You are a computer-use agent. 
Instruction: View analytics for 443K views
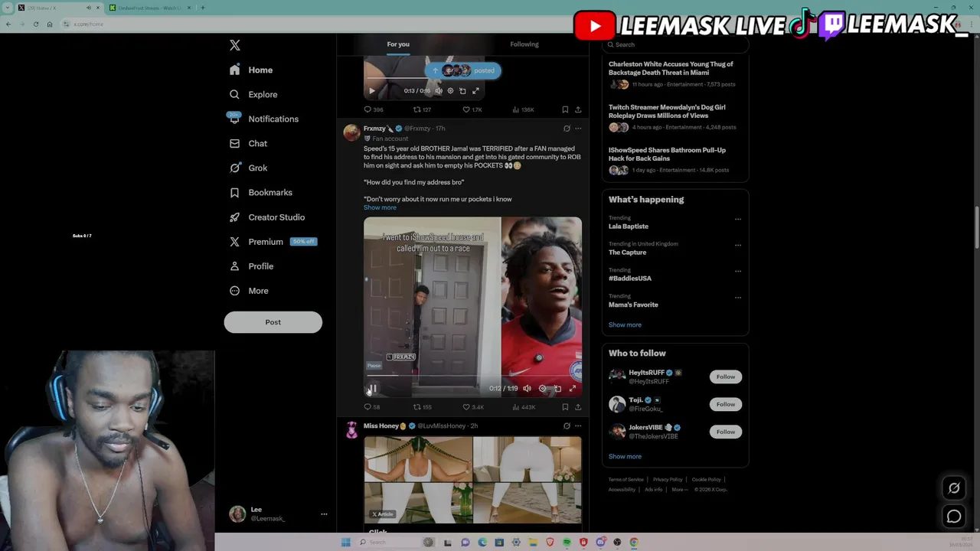coord(524,407)
